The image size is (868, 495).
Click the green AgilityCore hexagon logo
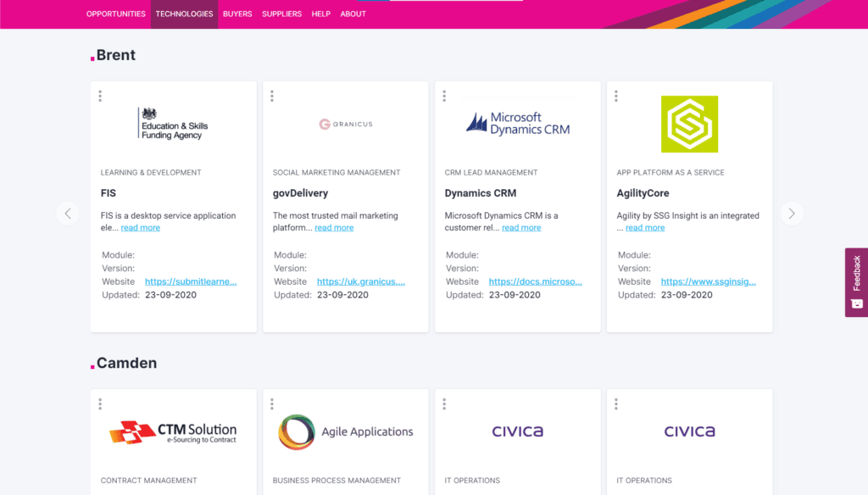689,124
